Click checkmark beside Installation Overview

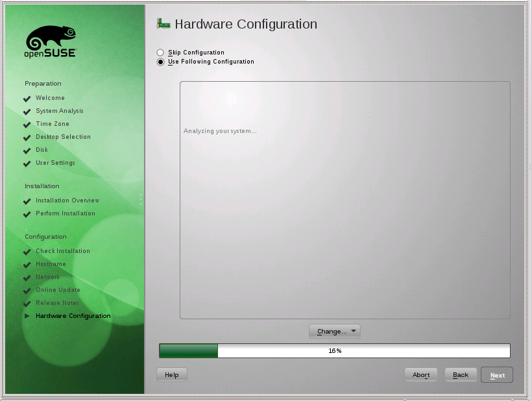(27, 202)
